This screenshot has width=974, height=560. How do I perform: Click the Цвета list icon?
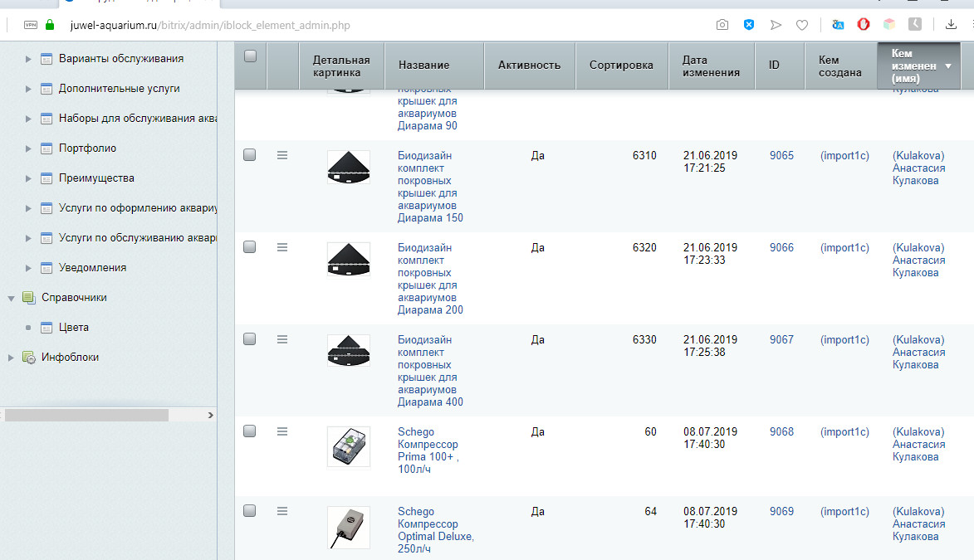coord(46,327)
